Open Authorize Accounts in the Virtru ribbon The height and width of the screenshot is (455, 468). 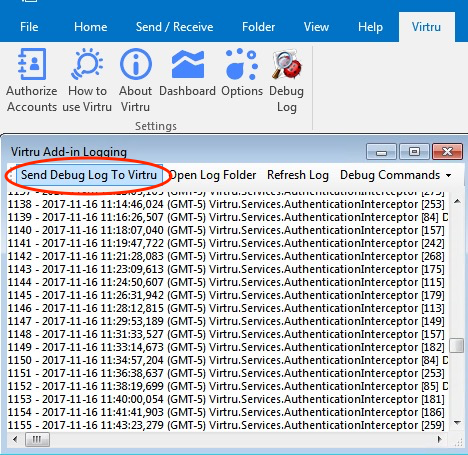(32, 80)
